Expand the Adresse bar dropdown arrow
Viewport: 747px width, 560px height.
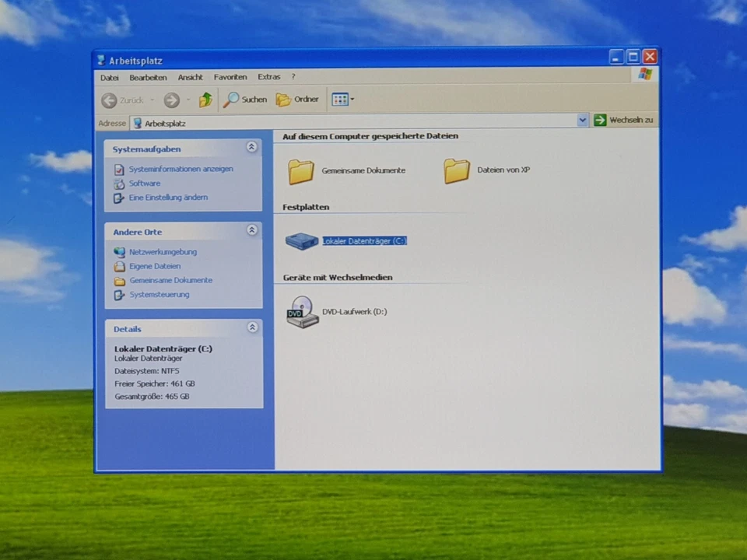[x=583, y=121]
